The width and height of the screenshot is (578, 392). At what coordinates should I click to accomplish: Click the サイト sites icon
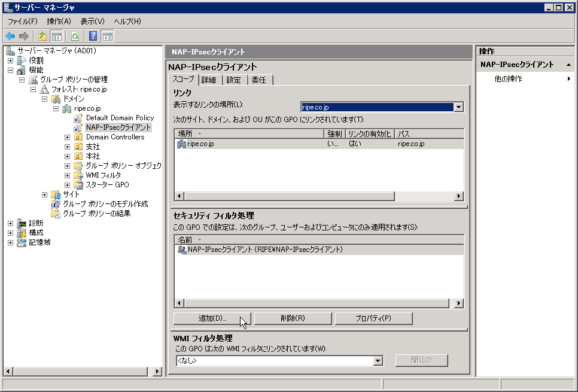[x=56, y=195]
